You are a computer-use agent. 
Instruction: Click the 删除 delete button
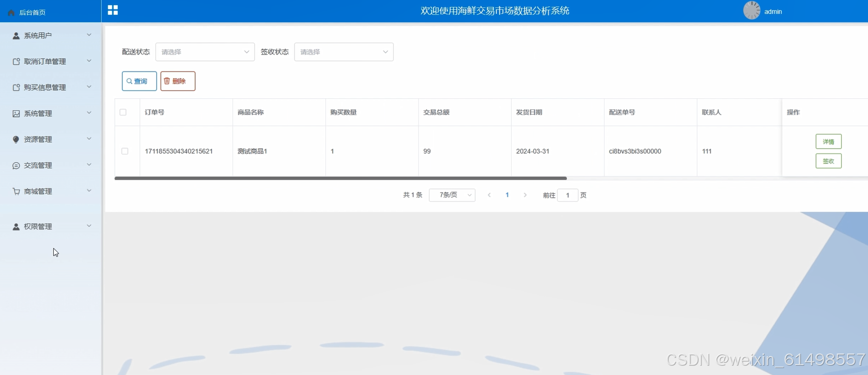pos(178,81)
